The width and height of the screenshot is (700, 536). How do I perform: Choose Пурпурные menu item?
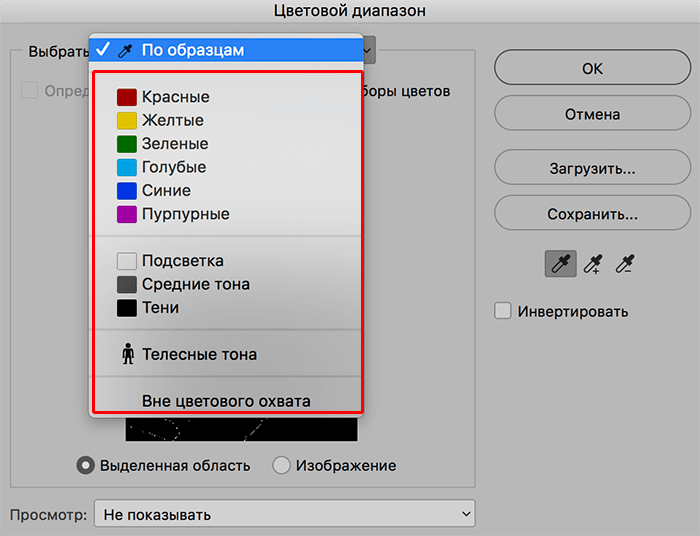click(x=226, y=214)
